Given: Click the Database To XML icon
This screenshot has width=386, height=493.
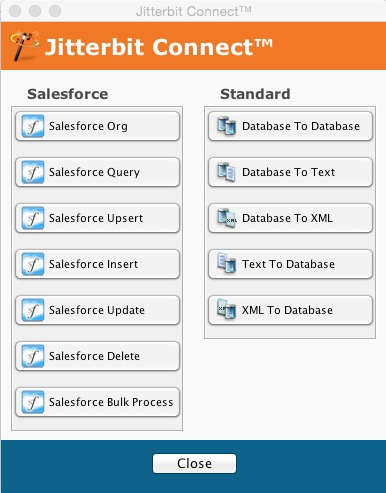Looking at the screenshot, I should (227, 218).
